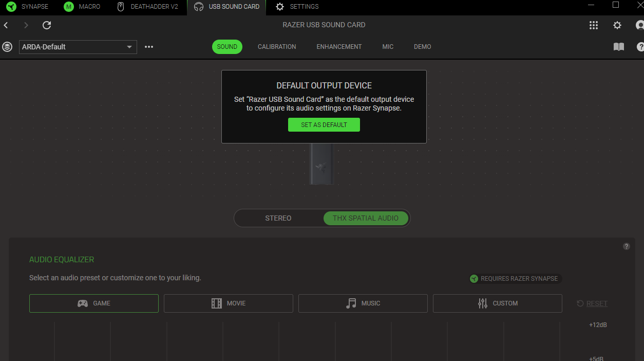Open the profile three-dot options menu
644x361 pixels.
click(x=149, y=47)
